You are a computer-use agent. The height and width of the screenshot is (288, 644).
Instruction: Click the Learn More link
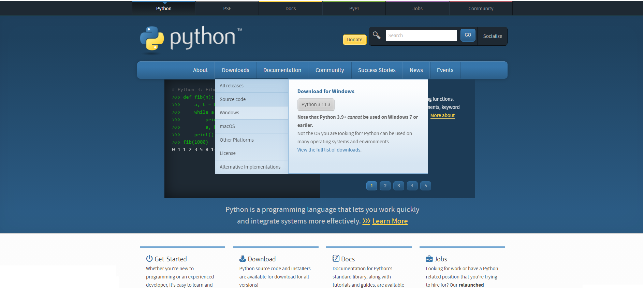point(390,221)
